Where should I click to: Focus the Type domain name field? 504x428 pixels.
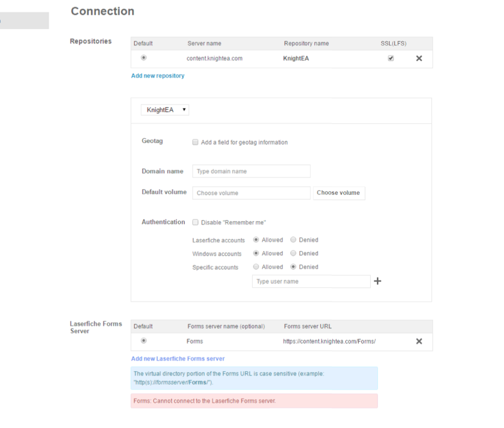[251, 171]
